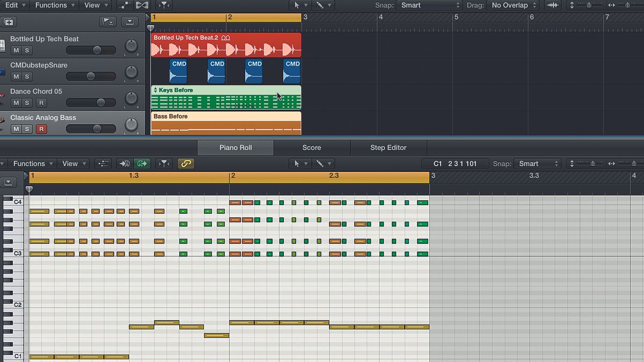Disable record enable on Classic Analog Bass
The height and width of the screenshot is (362, 644).
41,129
